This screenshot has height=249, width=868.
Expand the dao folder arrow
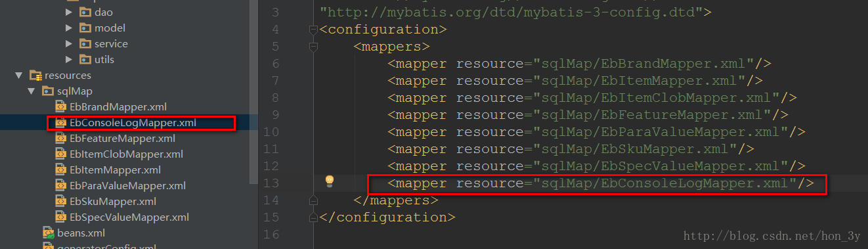coord(69,12)
